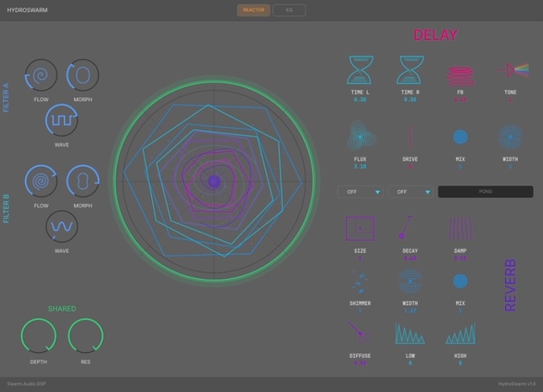Viewport: 543px width, 392px height.
Task: Switch to the Reactor tab
Action: pos(253,10)
